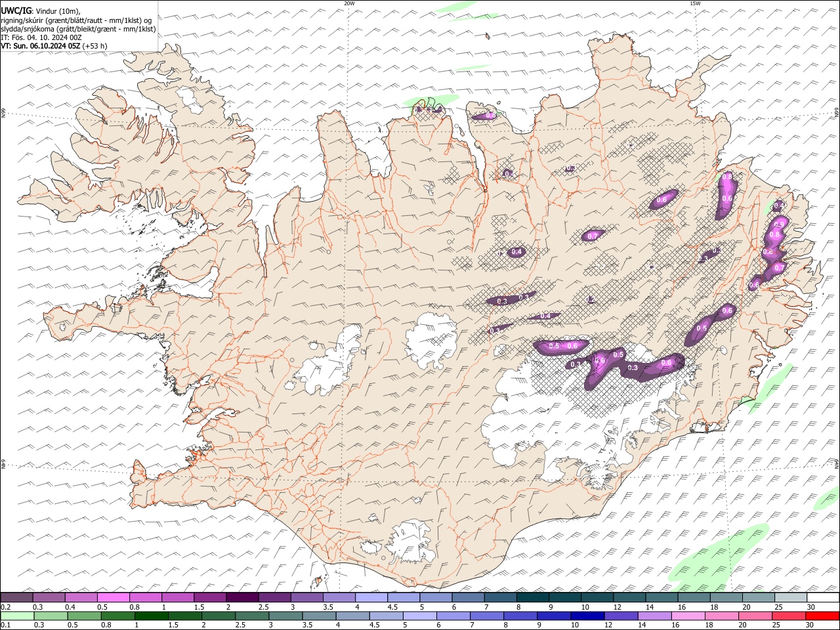Screen dimensions: 840x630
Task: Click the 0.1 label under the lower scale
Action: point(5,625)
